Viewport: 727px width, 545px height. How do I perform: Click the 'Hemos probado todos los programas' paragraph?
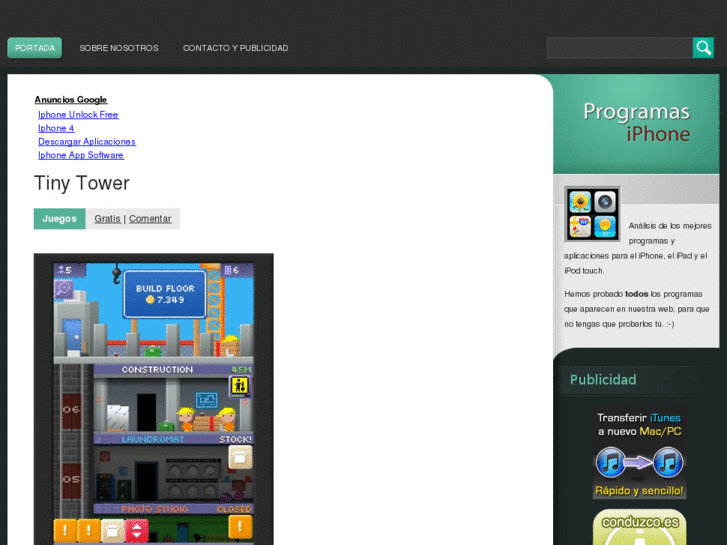637,309
